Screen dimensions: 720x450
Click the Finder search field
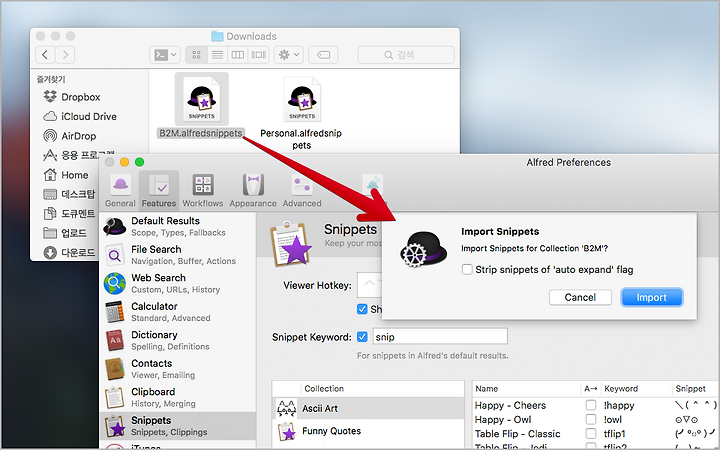coord(406,55)
